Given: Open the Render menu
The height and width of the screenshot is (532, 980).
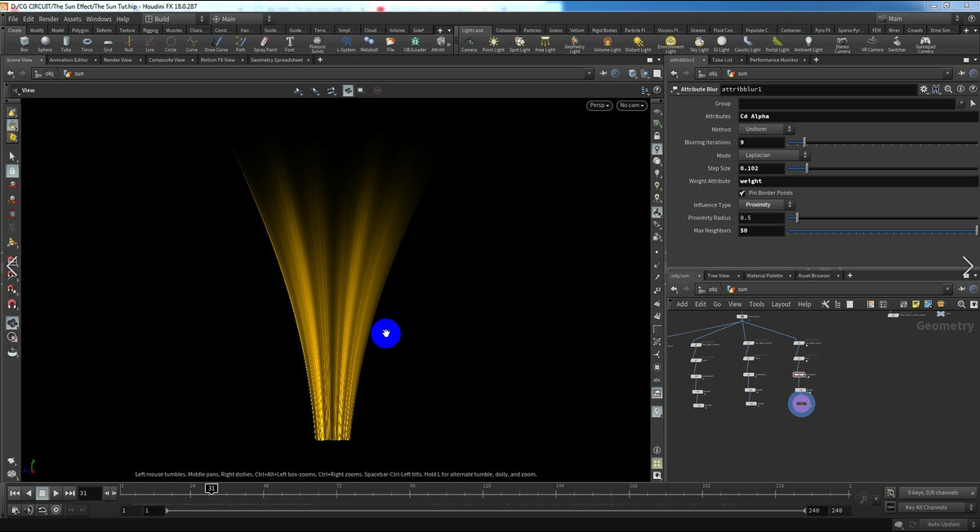Looking at the screenshot, I should click(x=47, y=18).
